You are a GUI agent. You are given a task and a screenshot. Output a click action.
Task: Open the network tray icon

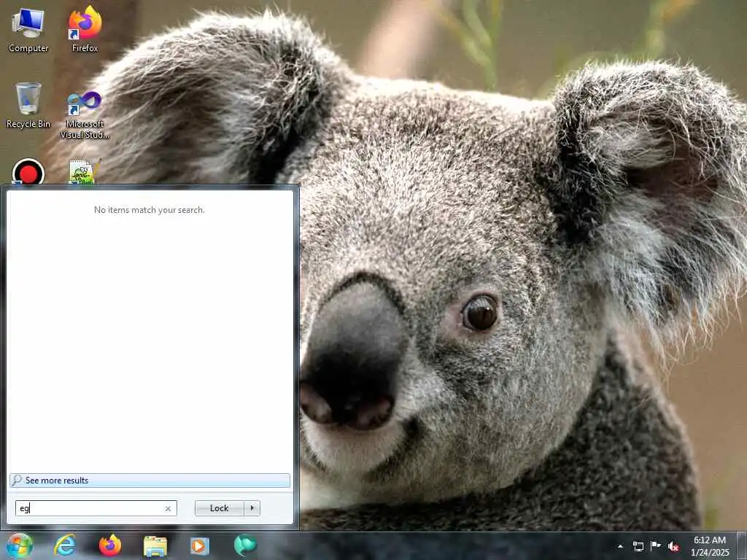[638, 546]
